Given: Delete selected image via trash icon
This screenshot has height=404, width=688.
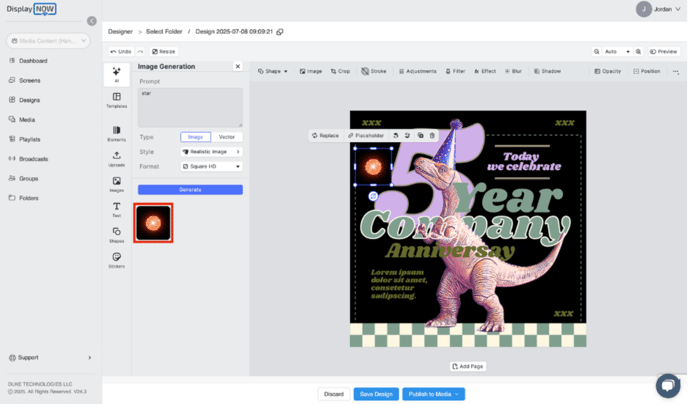Looking at the screenshot, I should point(432,136).
